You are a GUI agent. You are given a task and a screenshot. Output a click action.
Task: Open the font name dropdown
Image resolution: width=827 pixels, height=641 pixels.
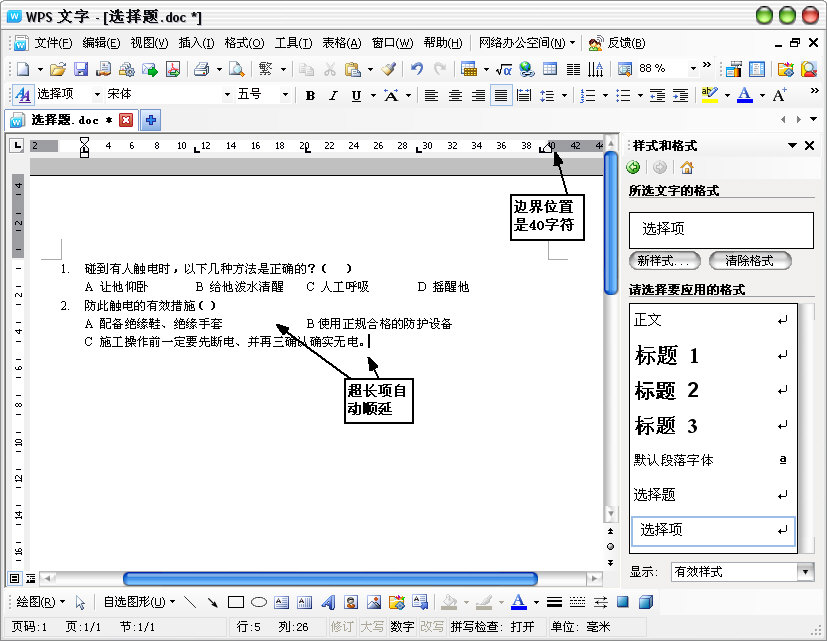point(228,95)
